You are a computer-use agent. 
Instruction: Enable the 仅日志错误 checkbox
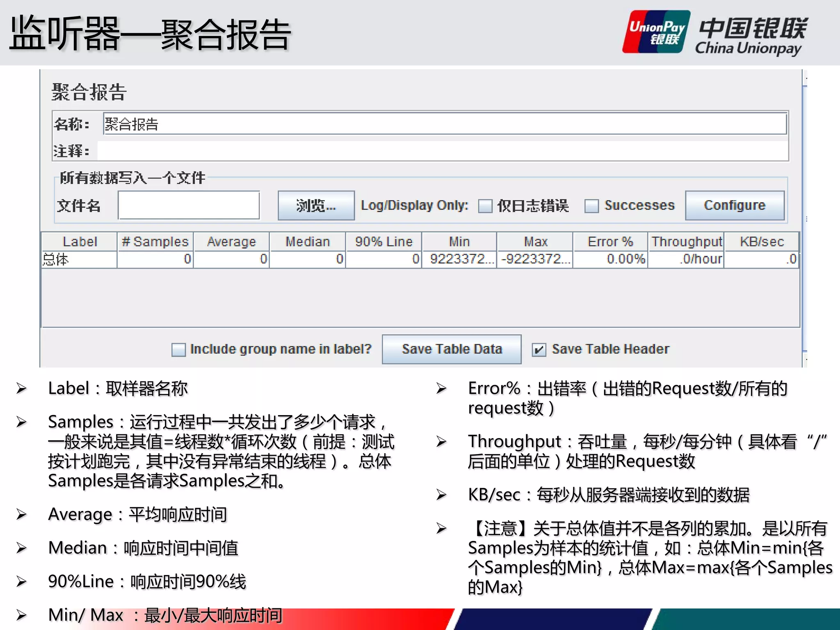coord(485,206)
